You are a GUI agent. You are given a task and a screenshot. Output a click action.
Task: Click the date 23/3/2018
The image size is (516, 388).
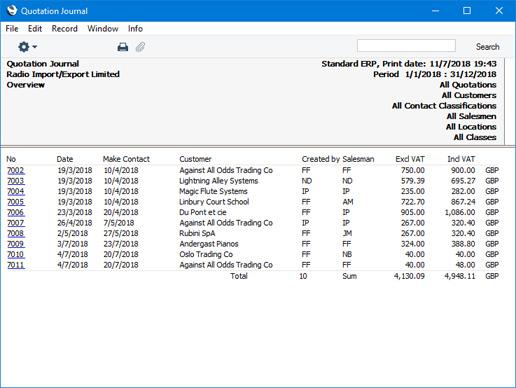coord(75,212)
